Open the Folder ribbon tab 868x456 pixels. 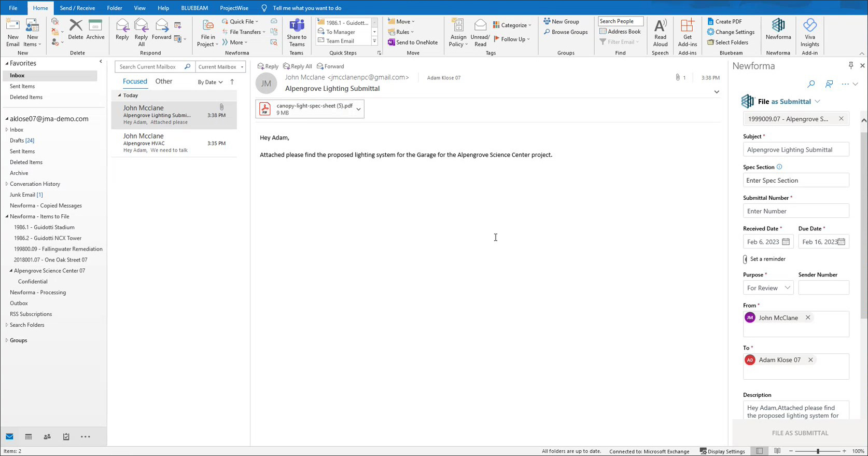[x=115, y=8]
